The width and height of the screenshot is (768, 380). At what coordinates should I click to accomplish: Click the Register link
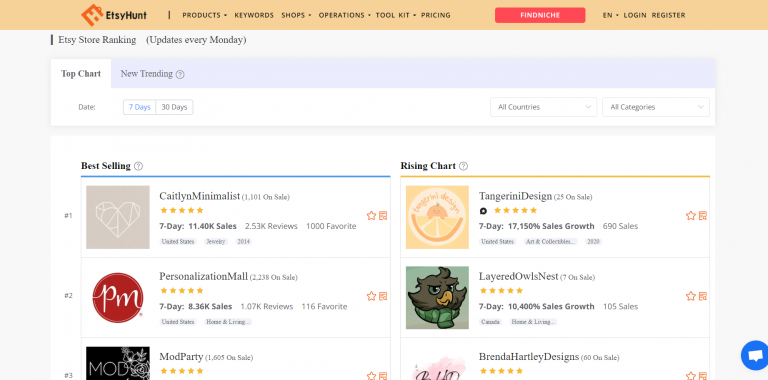[669, 15]
